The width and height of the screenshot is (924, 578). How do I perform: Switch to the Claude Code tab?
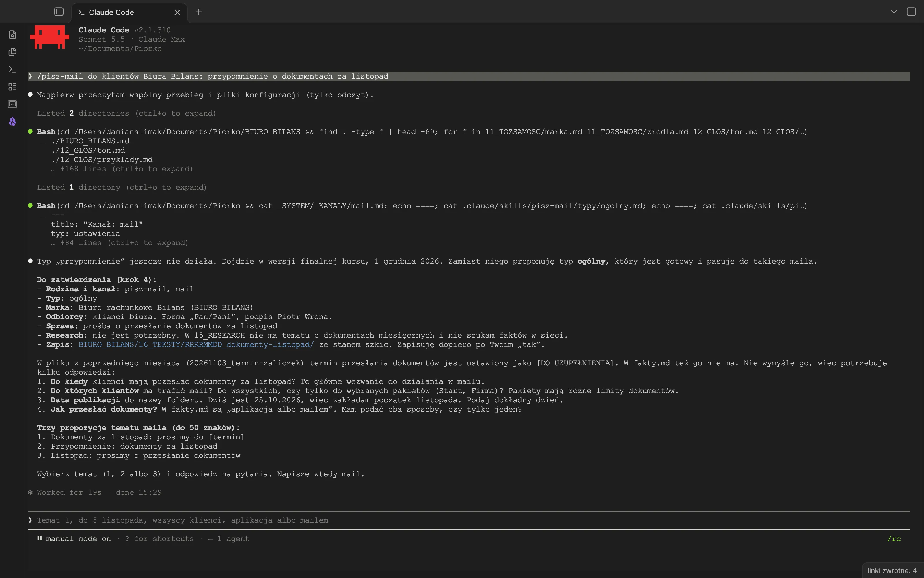coord(129,13)
